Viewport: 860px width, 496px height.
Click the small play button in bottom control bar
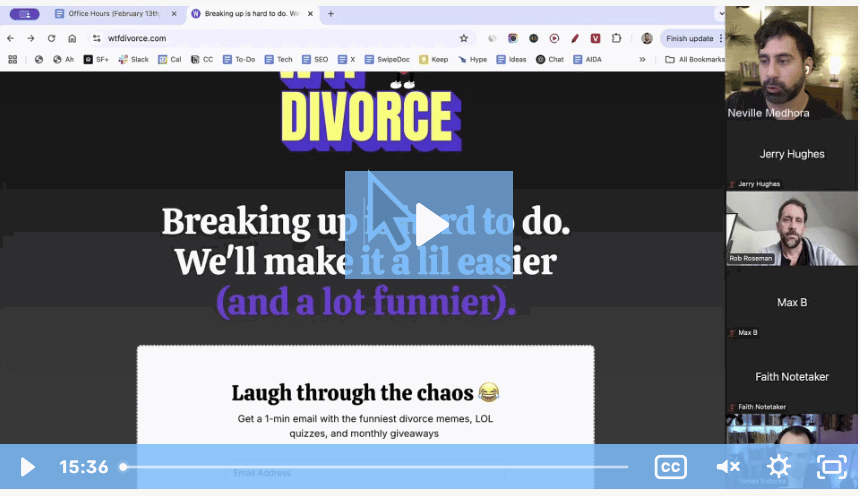[x=27, y=467]
